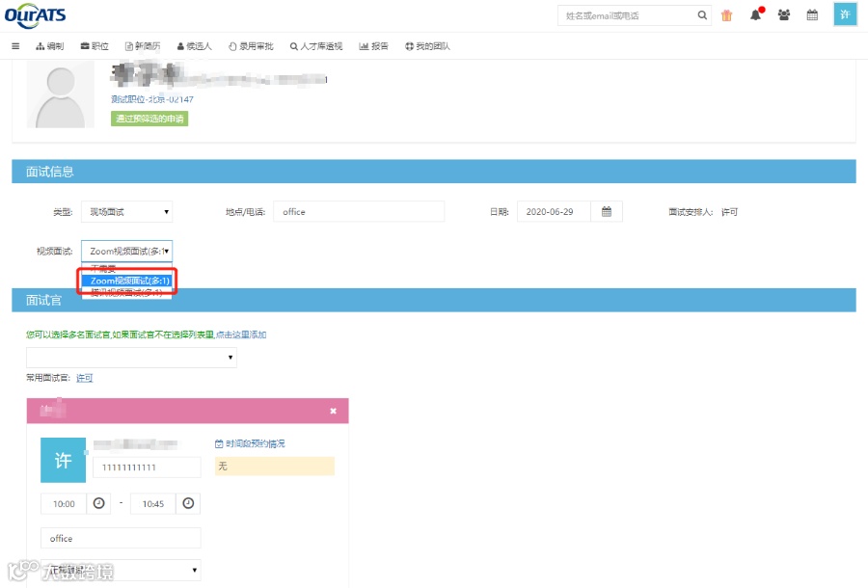Viewport: 868px width, 588px height.
Task: Click the interviewer card office location field
Action: point(121,538)
